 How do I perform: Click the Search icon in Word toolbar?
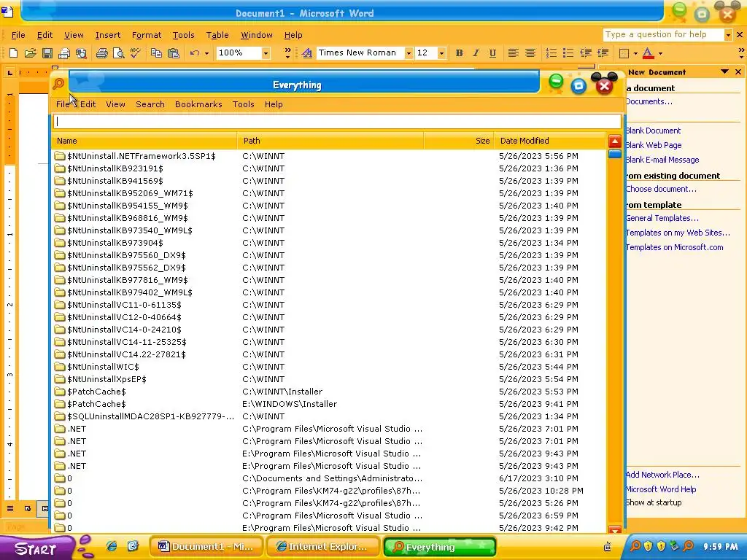click(x=81, y=52)
